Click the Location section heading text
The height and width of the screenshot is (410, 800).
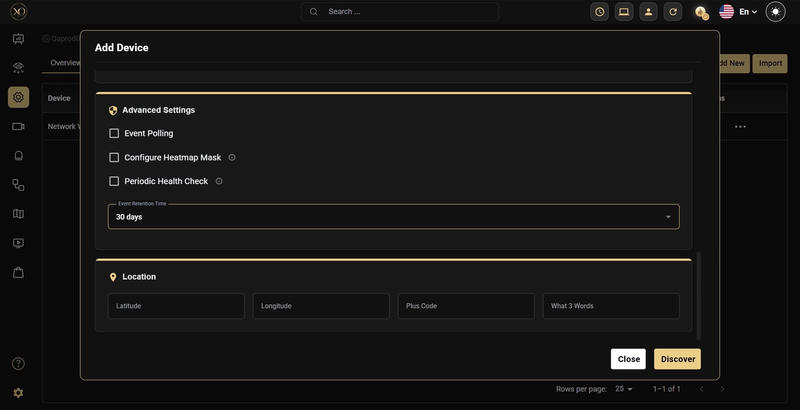click(x=139, y=277)
